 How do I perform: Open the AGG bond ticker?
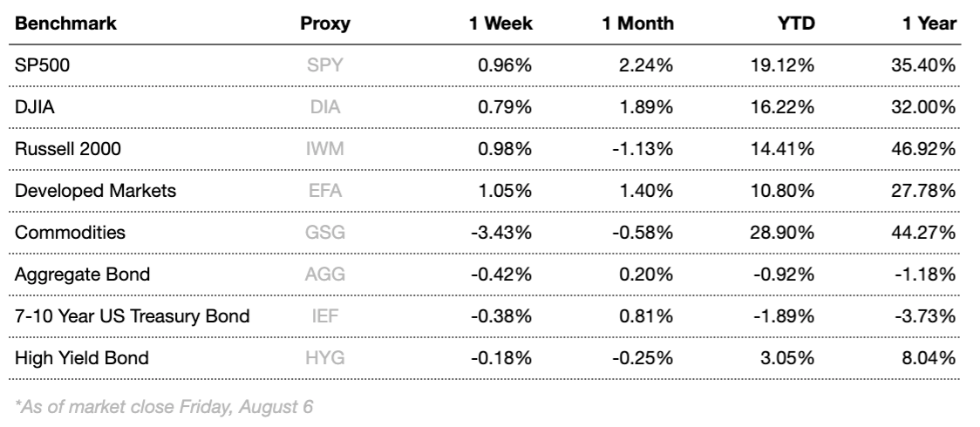tap(324, 274)
